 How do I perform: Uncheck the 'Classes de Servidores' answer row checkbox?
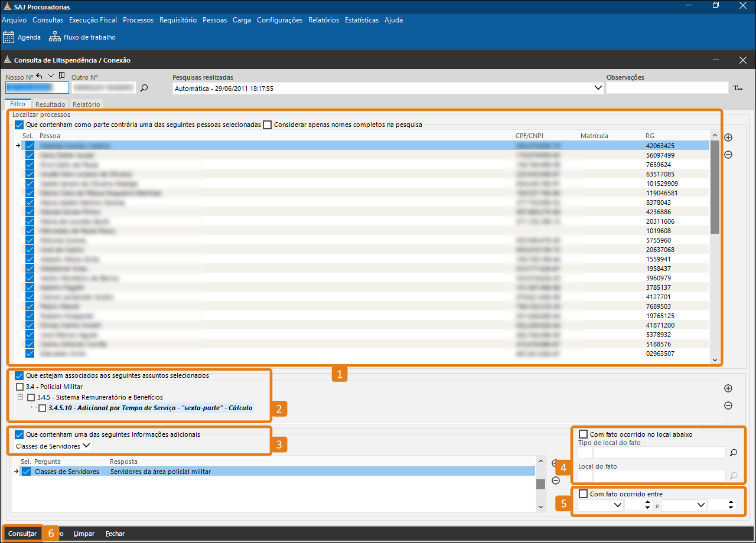pyautogui.click(x=27, y=472)
